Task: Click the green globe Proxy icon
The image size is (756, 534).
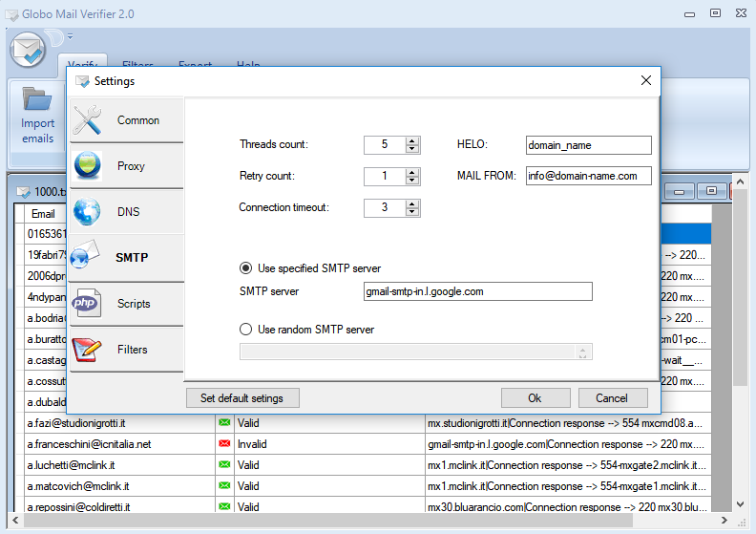Action: [87, 165]
